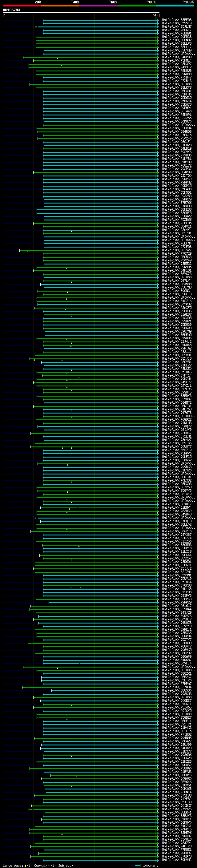Select the UniRef100_Q47LY4 label

(x=176, y=281)
